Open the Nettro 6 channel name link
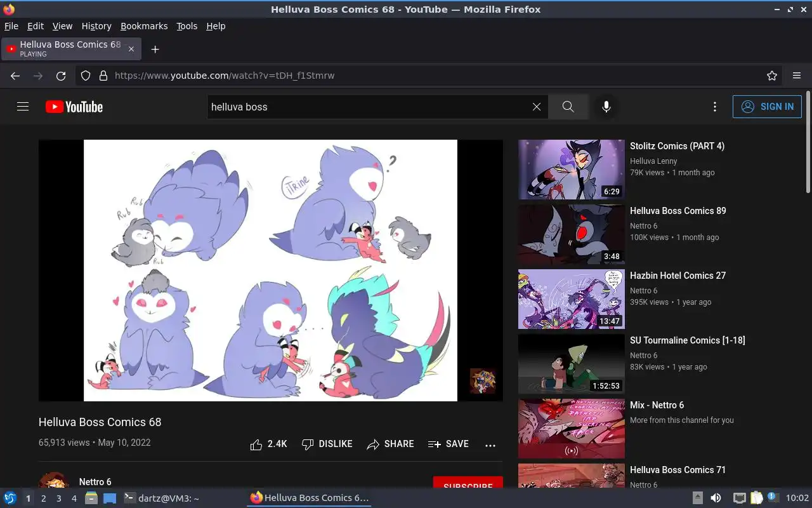 point(95,482)
